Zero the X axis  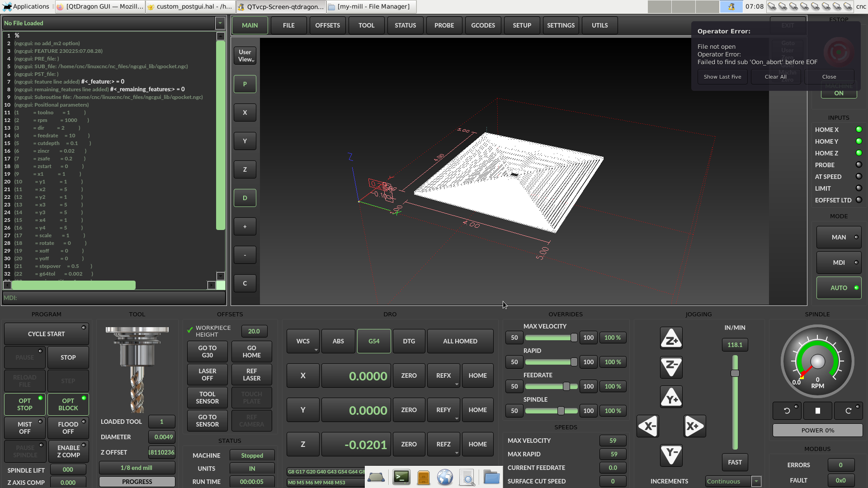(409, 375)
